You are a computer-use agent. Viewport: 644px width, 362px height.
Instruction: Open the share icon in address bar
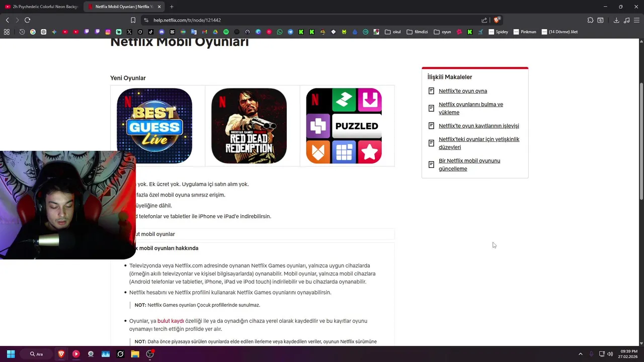[484, 20]
